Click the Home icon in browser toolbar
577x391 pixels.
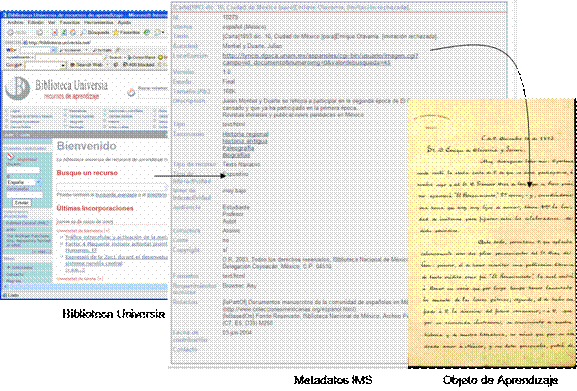click(73, 32)
